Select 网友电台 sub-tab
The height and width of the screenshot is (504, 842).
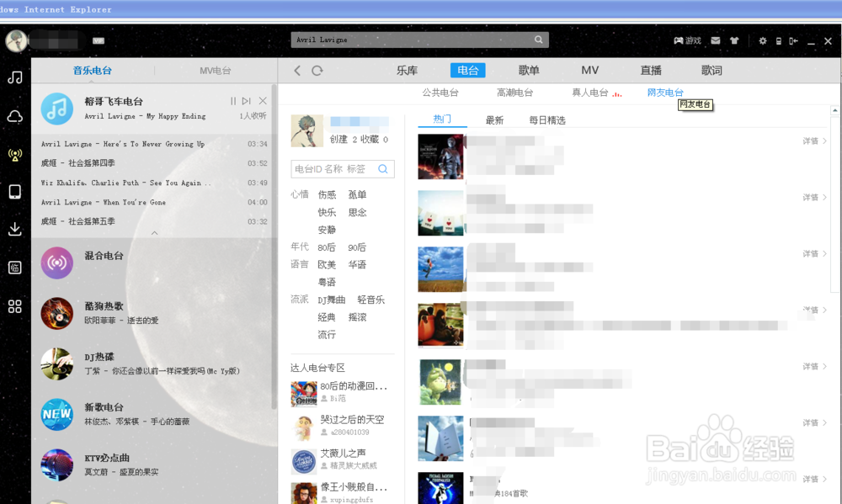tap(665, 93)
